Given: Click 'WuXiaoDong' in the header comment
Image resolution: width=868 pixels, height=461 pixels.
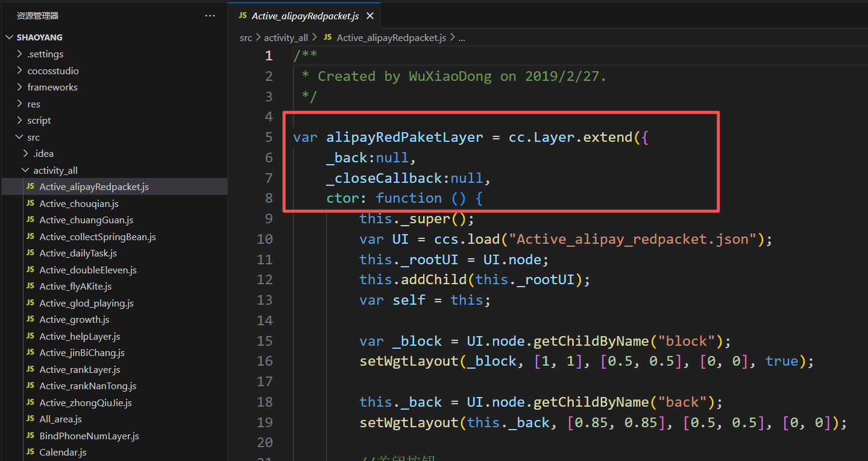Looking at the screenshot, I should click(450, 76).
